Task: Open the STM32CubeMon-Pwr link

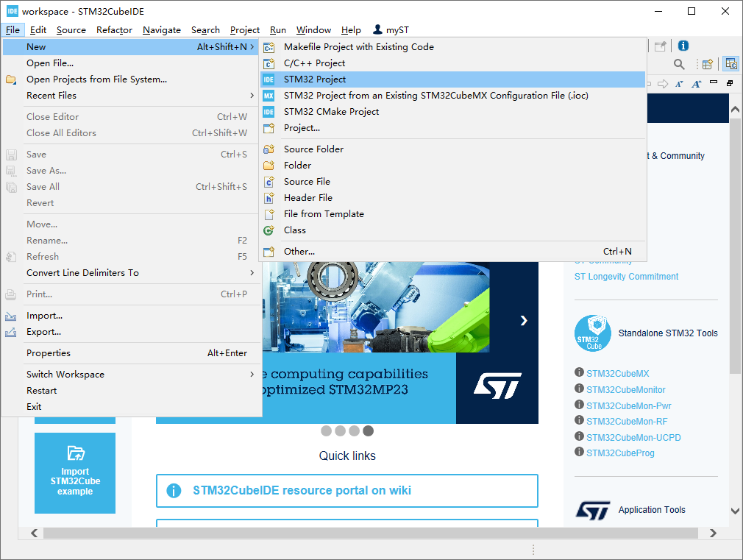Action: pos(629,406)
